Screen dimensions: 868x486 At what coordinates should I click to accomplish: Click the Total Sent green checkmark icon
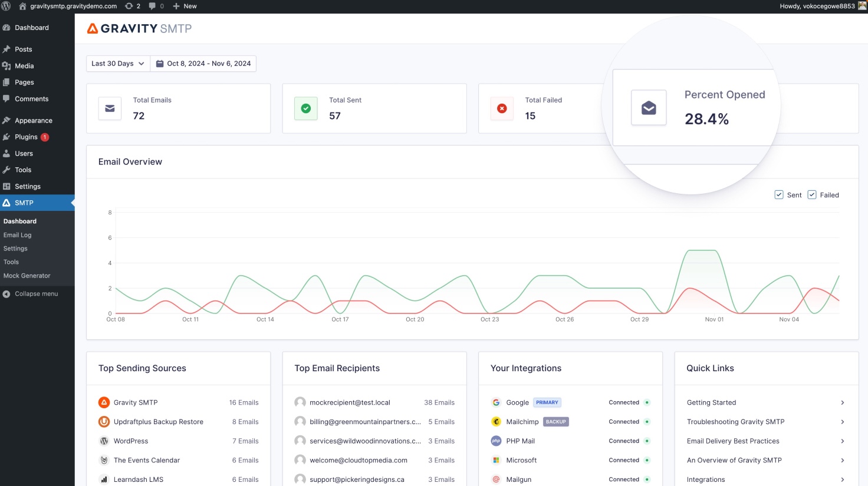[306, 108]
